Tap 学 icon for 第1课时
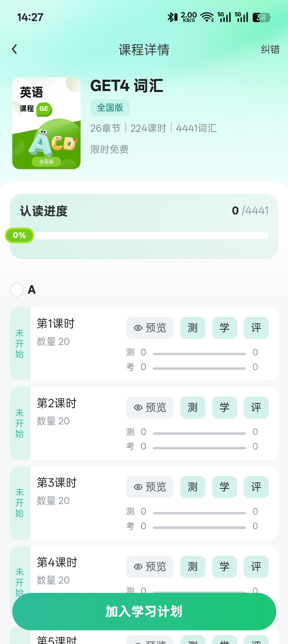 (x=225, y=328)
